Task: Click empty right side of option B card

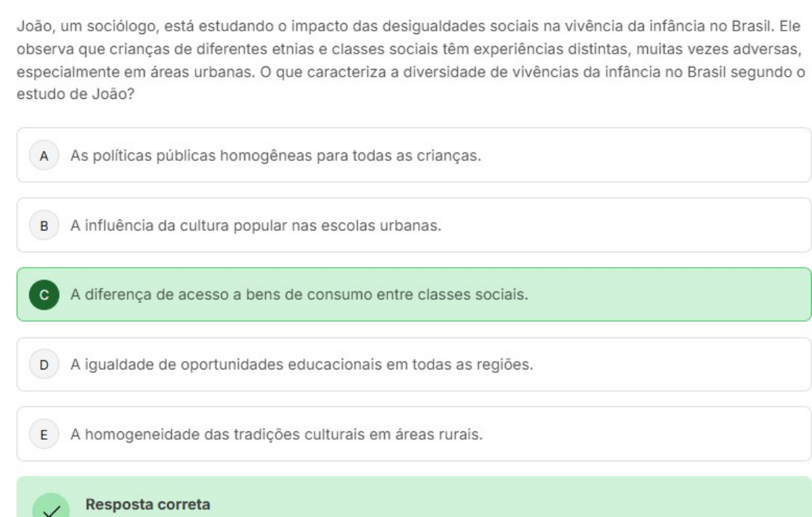Action: (x=661, y=225)
